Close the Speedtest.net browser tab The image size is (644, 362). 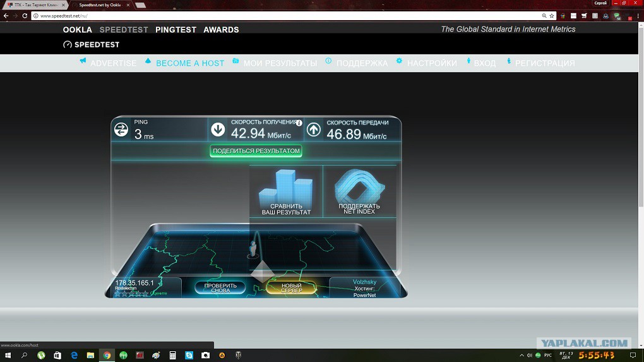coord(128,5)
